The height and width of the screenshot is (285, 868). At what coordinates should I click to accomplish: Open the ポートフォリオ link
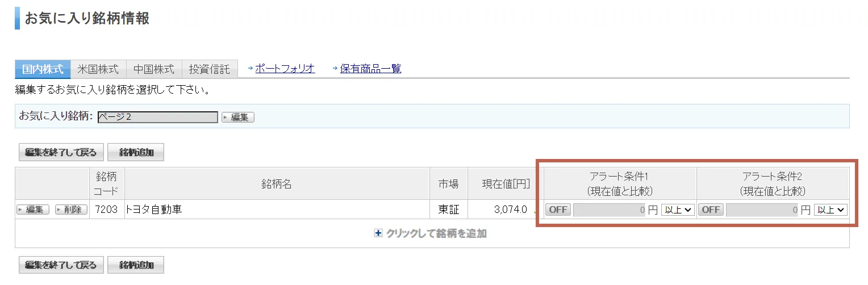(285, 69)
